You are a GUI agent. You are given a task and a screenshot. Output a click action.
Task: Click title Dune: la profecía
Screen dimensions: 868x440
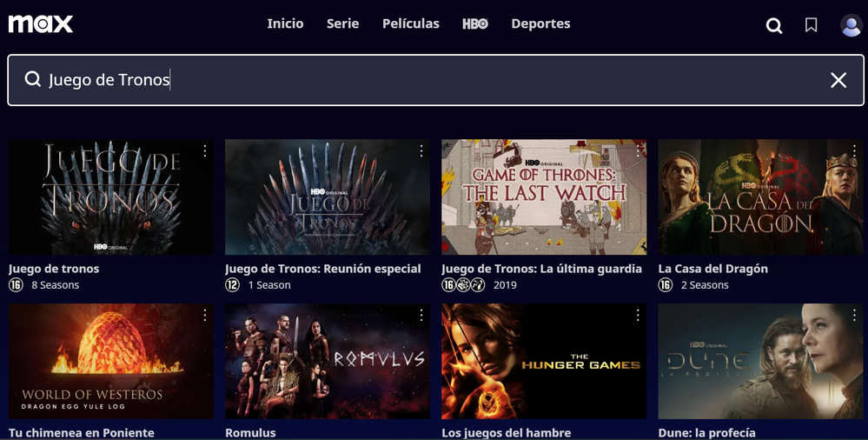coord(706,433)
